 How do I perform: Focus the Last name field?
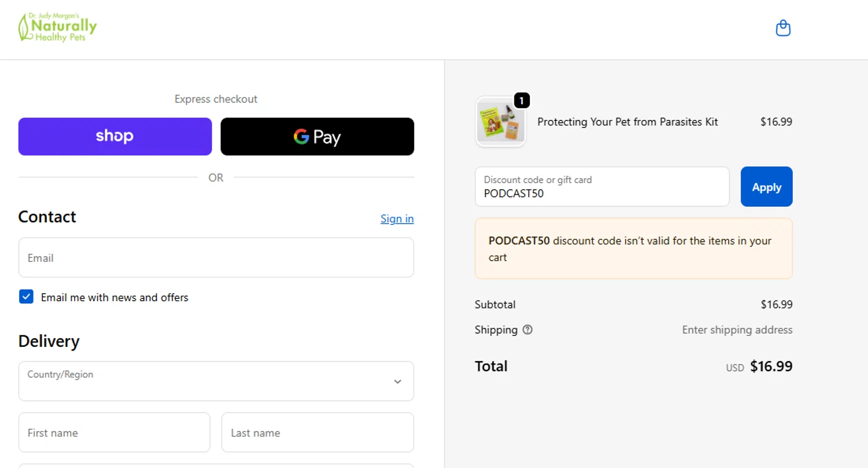coord(318,432)
